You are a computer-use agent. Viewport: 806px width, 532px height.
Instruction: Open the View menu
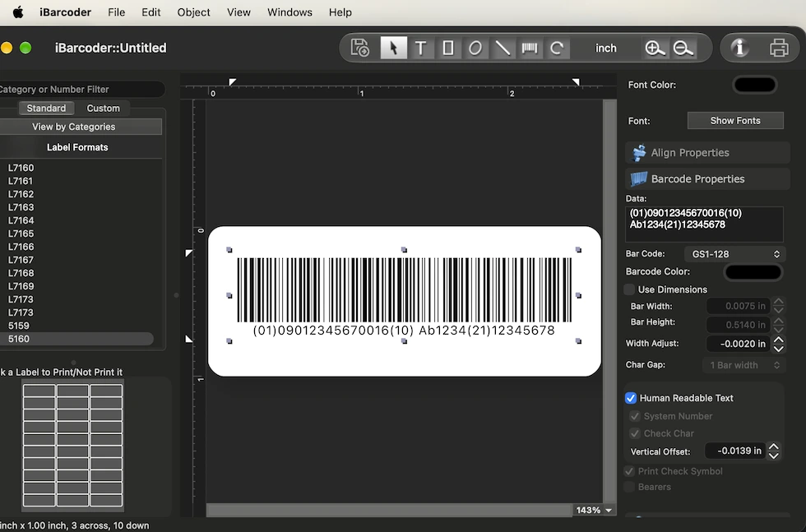pyautogui.click(x=239, y=12)
